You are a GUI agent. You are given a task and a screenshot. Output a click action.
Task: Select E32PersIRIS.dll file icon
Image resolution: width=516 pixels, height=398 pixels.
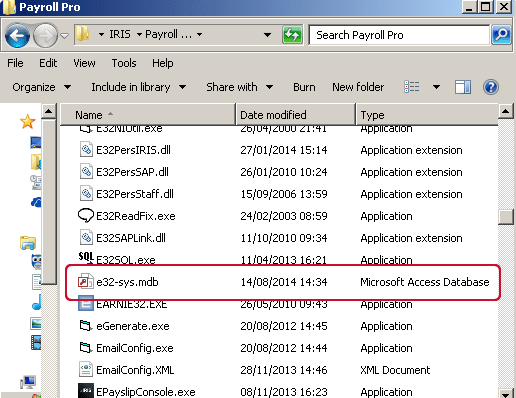(86, 150)
